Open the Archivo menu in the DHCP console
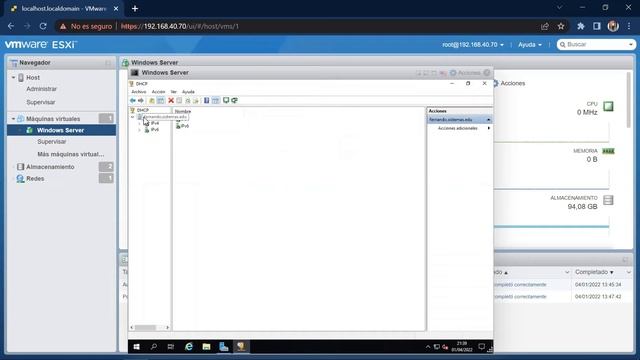640x360 pixels. click(139, 92)
